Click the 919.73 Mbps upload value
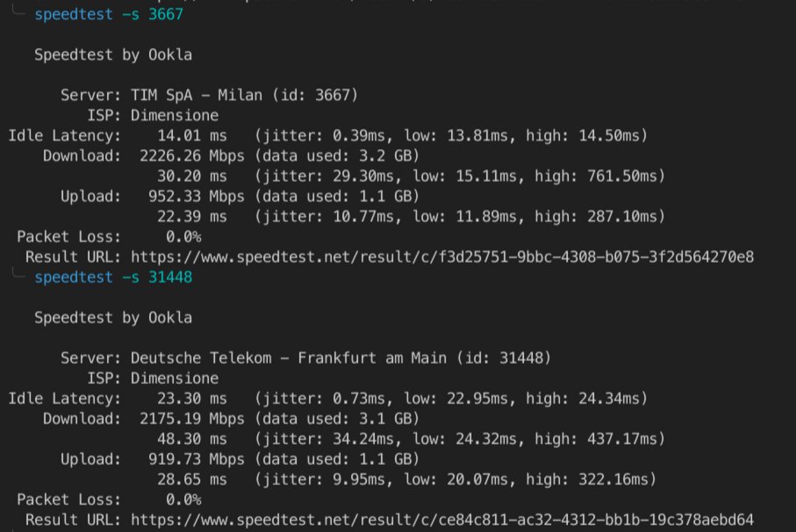This screenshot has width=796, height=532. tap(193, 459)
